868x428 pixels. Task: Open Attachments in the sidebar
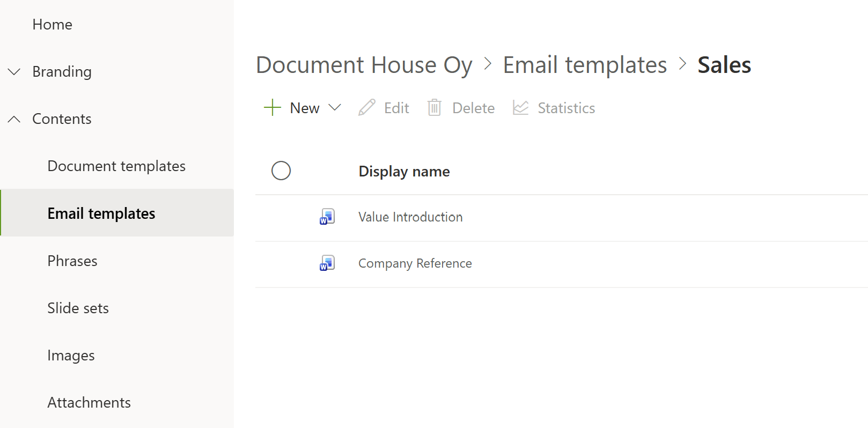[x=89, y=403]
